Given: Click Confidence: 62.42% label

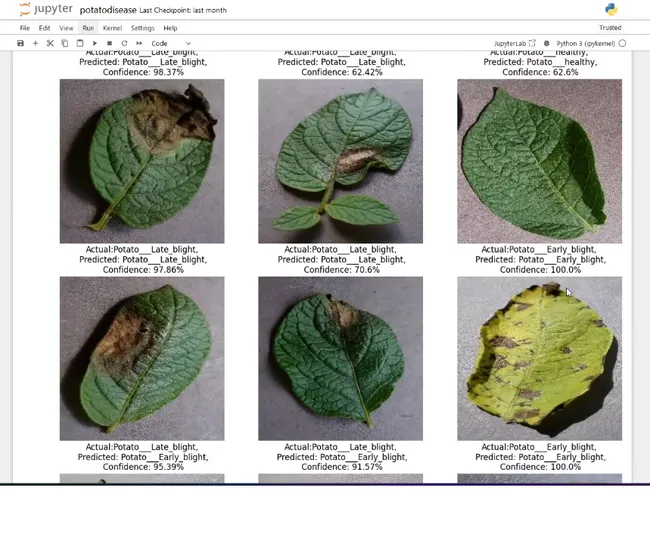Looking at the screenshot, I should [x=342, y=72].
